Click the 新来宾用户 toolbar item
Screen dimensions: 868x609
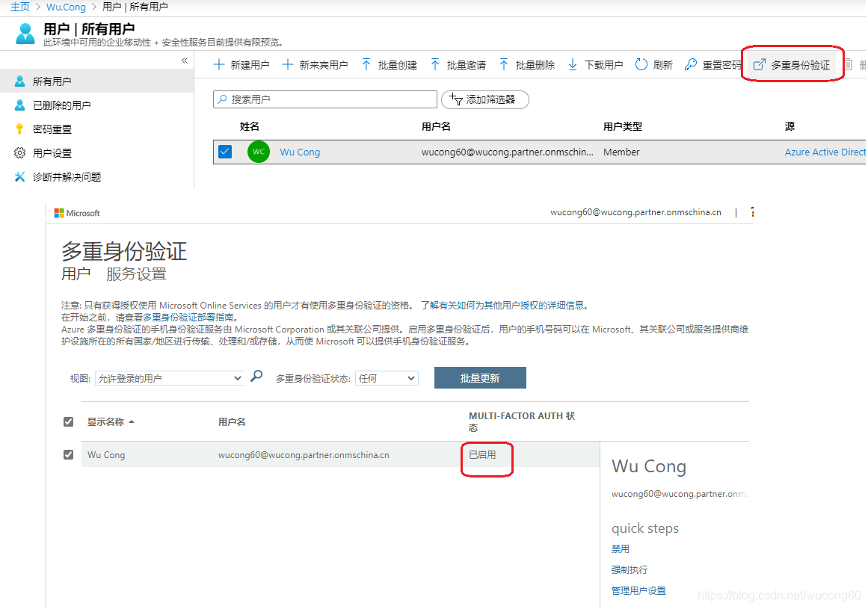(315, 65)
